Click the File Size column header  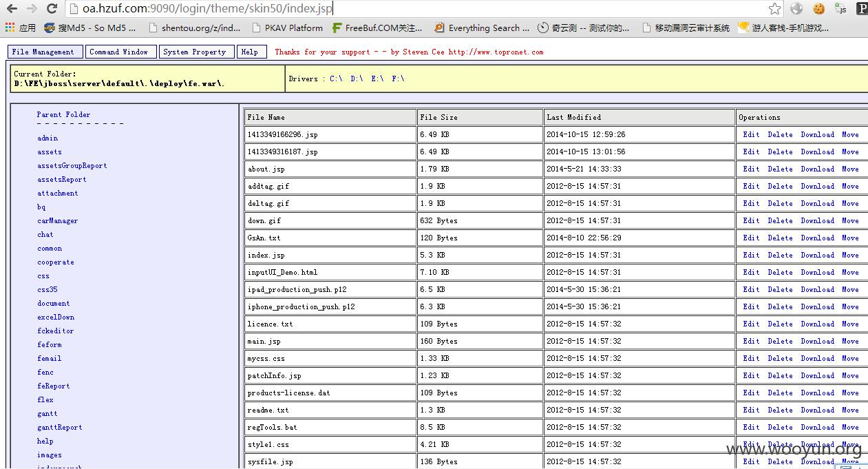(x=480, y=117)
